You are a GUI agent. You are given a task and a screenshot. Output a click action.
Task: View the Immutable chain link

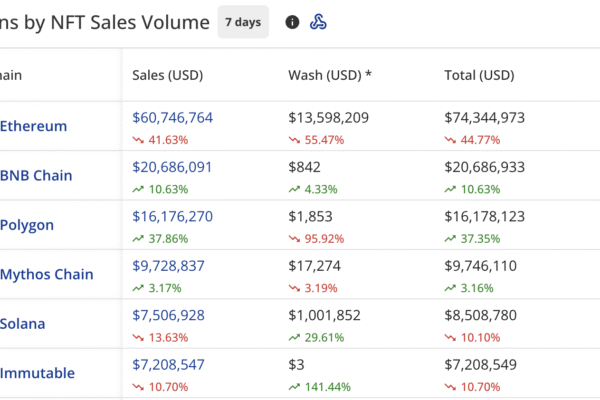point(37,373)
